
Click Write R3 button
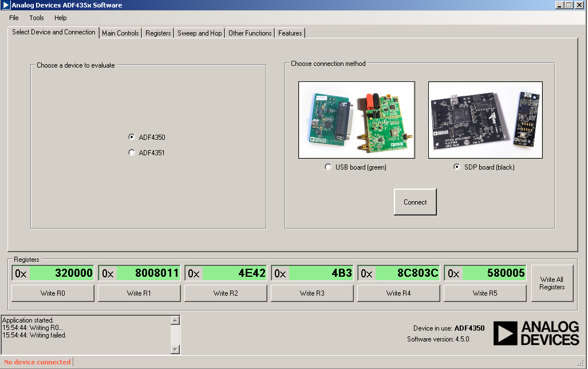pyautogui.click(x=312, y=293)
